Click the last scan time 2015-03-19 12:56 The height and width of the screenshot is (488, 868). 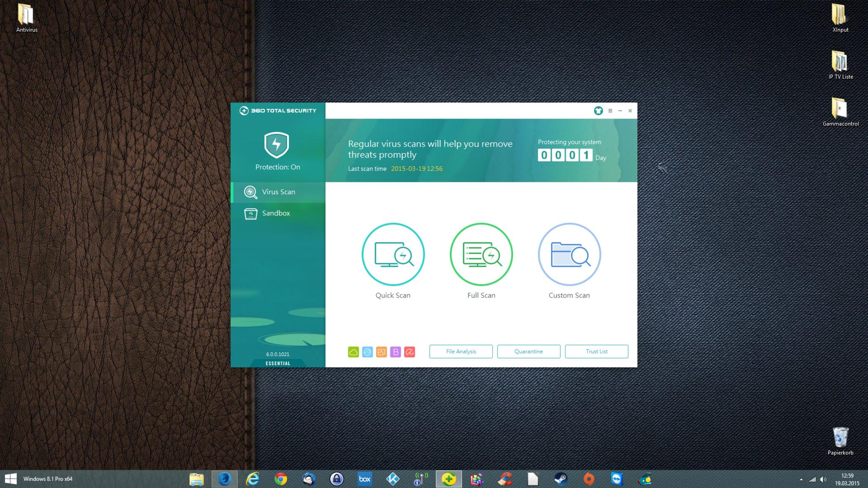click(x=417, y=169)
